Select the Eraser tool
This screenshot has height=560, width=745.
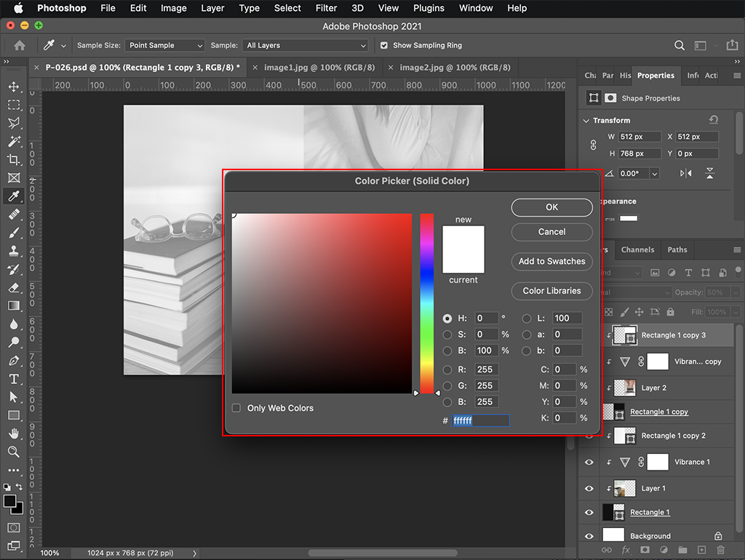pos(14,287)
